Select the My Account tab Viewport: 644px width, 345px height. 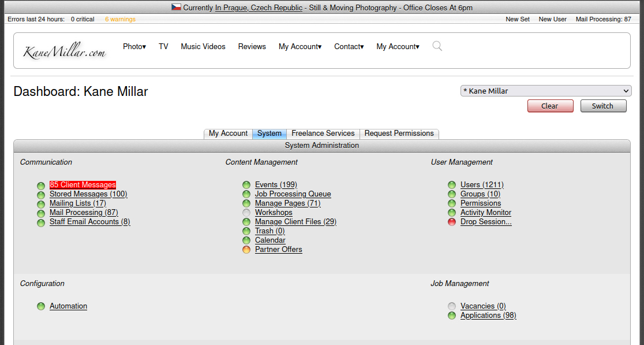coord(228,133)
